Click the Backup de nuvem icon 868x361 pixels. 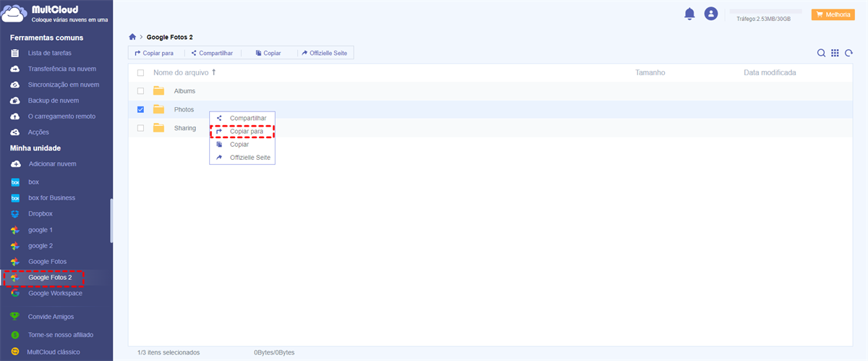(x=14, y=101)
